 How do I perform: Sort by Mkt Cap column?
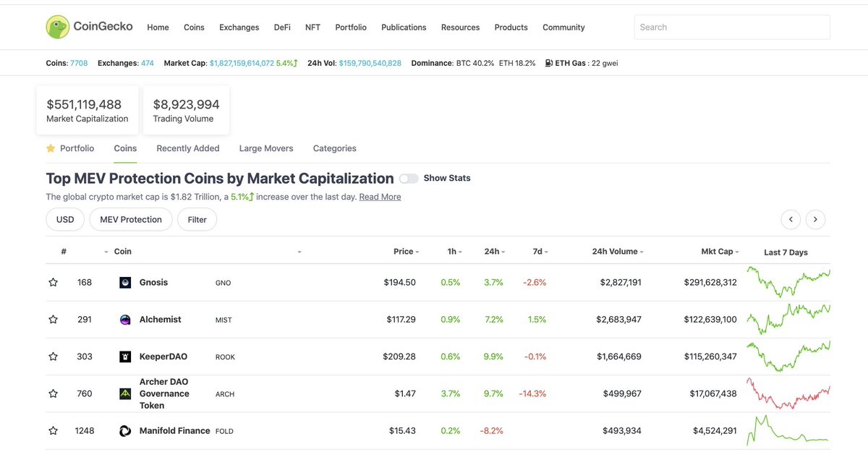720,252
